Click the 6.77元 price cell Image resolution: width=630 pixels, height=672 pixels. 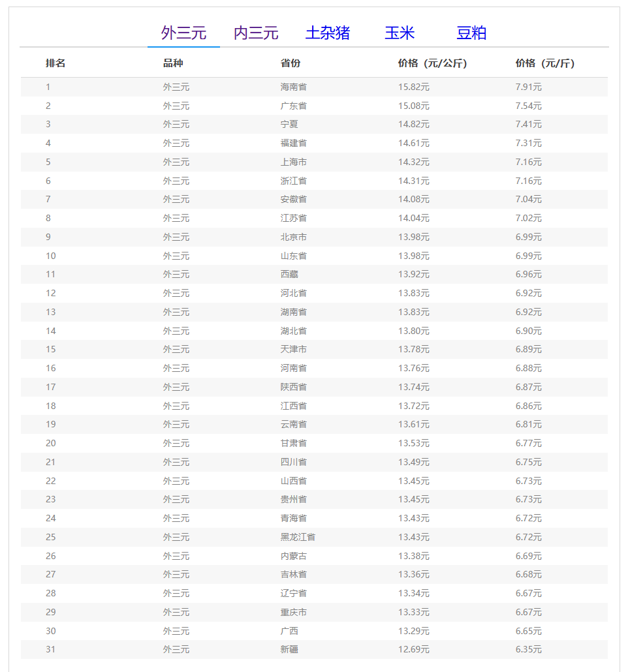(x=528, y=443)
